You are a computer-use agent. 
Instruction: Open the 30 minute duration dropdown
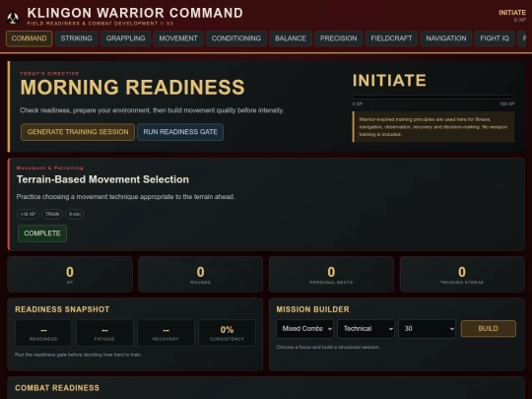427,329
